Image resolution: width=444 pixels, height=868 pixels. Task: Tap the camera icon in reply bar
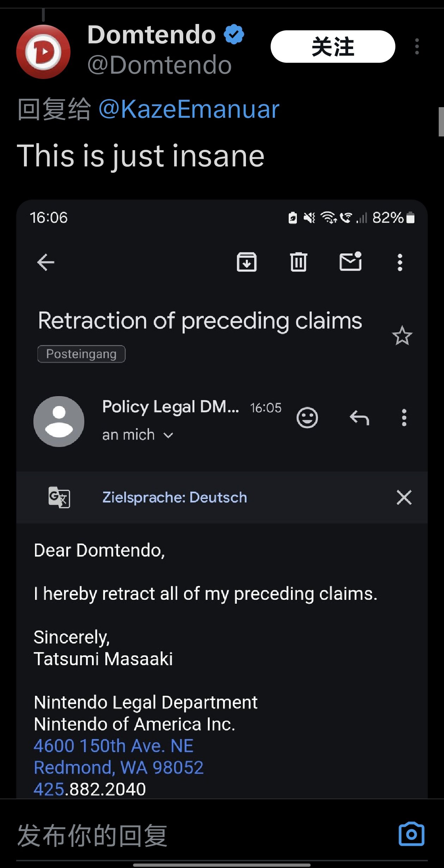point(411,834)
